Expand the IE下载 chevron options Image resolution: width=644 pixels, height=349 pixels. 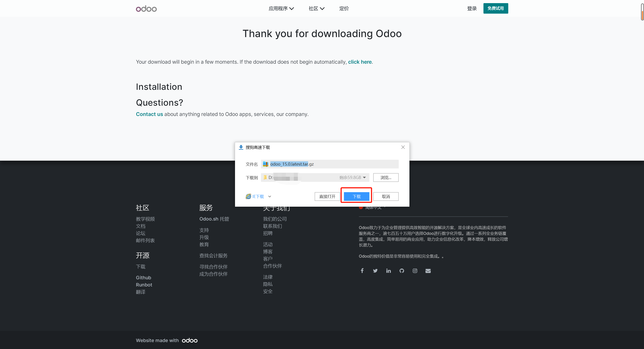(269, 196)
